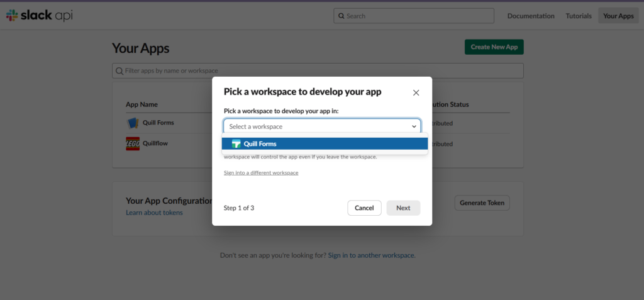Click Sign into a different workspace link

pos(261,172)
